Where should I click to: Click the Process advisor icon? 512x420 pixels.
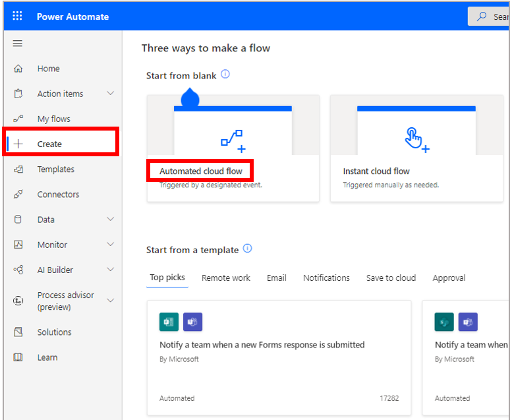click(x=18, y=301)
